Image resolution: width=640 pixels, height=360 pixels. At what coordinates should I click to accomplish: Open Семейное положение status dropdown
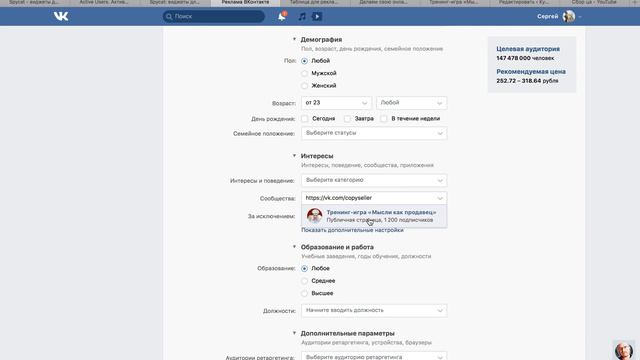point(374,133)
